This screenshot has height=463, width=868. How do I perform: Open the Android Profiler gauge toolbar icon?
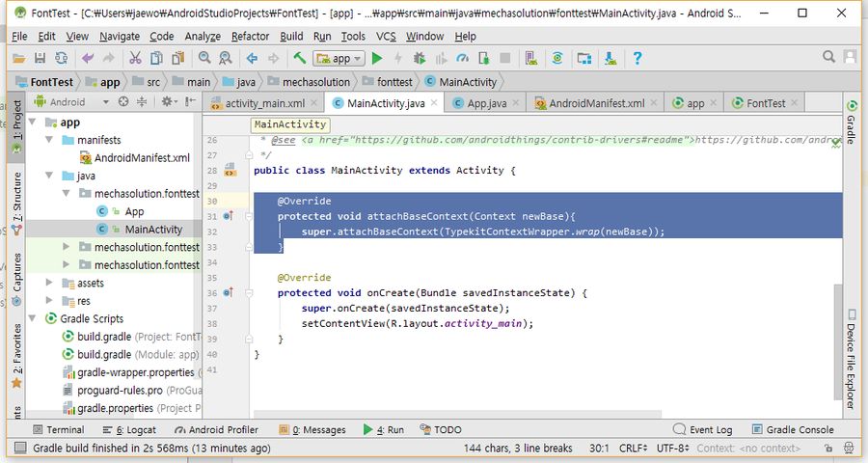(x=462, y=58)
